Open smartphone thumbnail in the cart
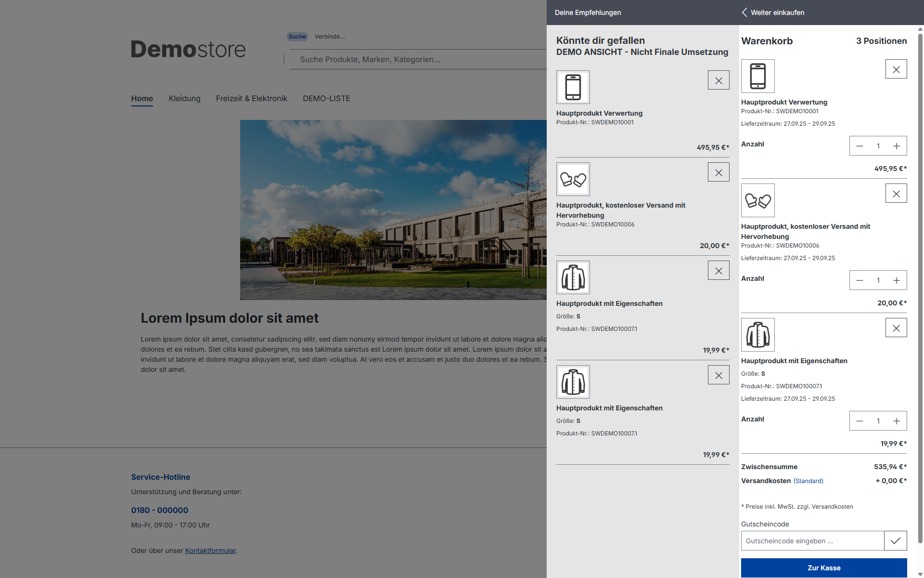 [x=757, y=76]
